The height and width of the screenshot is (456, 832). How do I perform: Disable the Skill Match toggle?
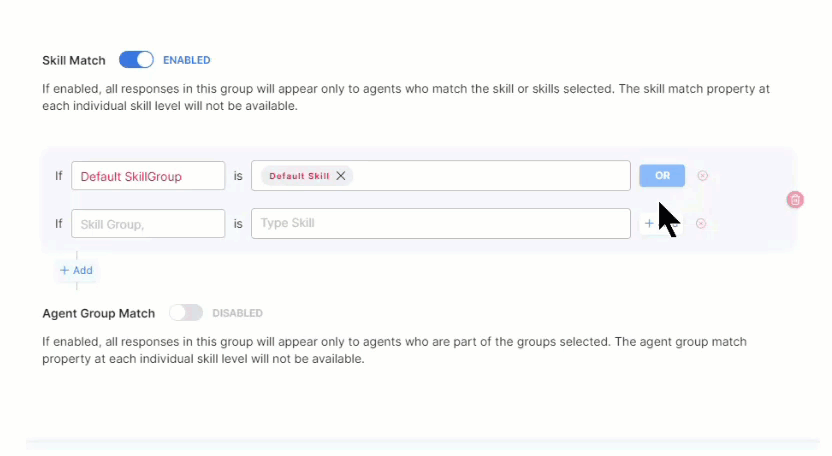tap(136, 60)
